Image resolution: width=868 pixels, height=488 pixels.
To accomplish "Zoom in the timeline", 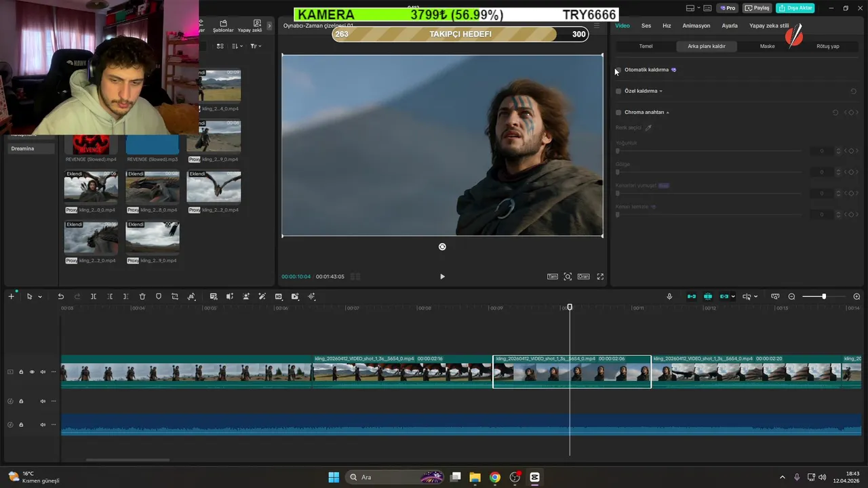I will tap(856, 297).
